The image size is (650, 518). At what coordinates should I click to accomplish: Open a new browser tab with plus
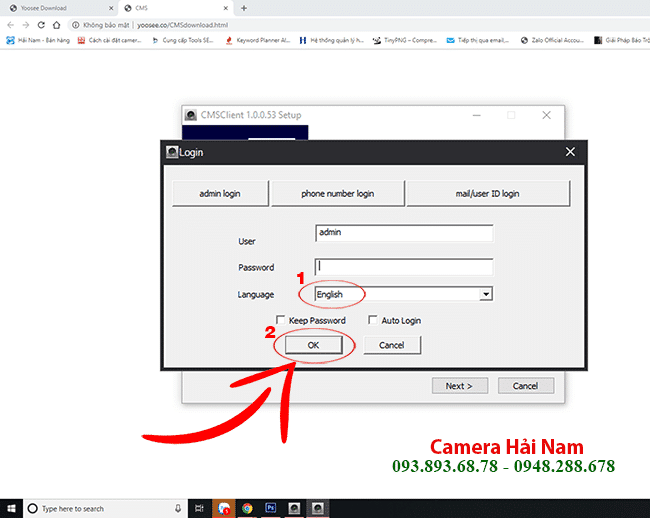[244, 8]
